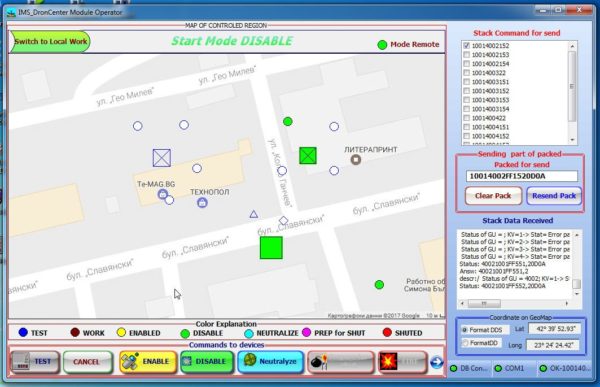Image resolution: width=600 pixels, height=387 pixels.
Task: Check command 10014004151 checkbox
Action: point(466,127)
